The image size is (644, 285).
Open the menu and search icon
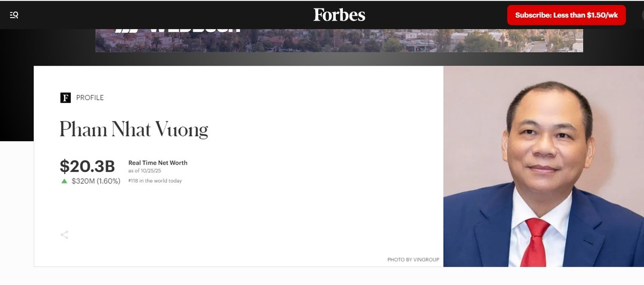click(x=14, y=15)
